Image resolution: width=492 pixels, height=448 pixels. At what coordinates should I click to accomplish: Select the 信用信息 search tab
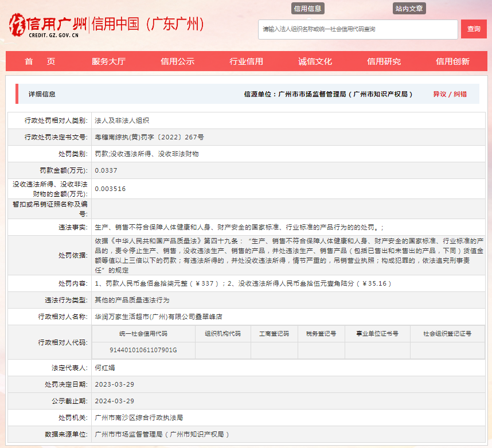point(307,9)
